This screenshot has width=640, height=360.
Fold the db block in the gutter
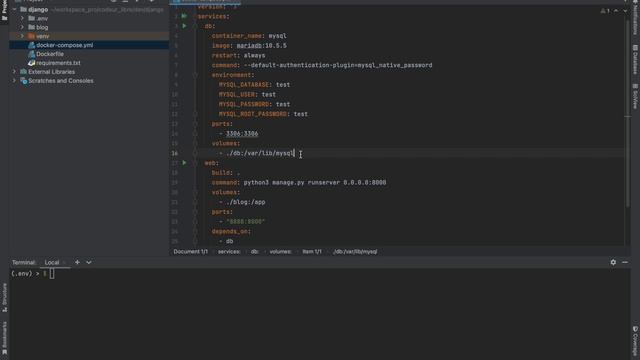pos(195,26)
